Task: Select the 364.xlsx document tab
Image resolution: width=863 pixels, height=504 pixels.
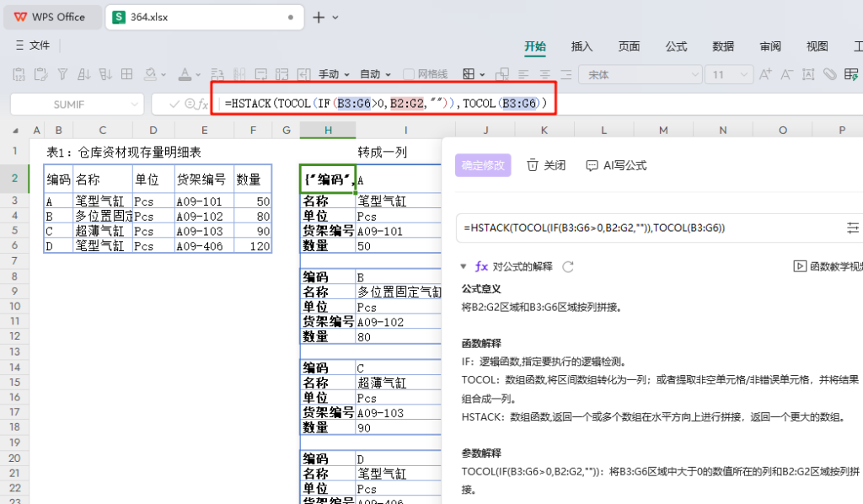Action: 204,17
